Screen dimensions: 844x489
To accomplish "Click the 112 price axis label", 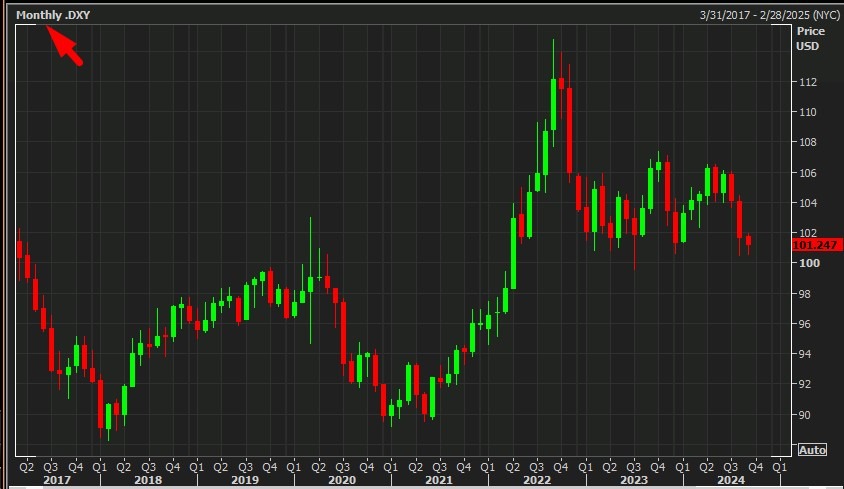I will (x=808, y=82).
